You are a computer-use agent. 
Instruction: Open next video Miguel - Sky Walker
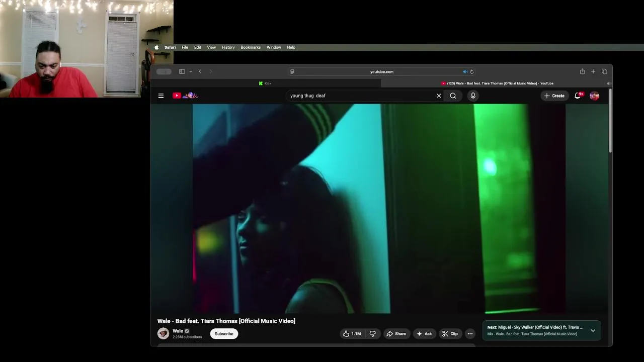535,327
